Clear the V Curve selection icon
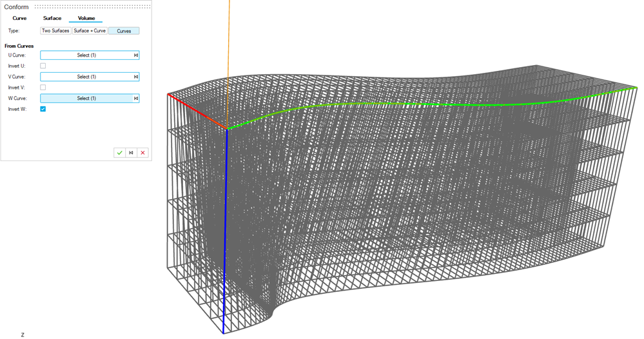 135,77
